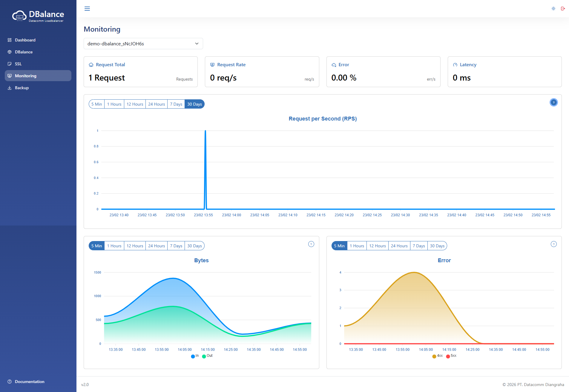Click the red logout icon

[563, 9]
